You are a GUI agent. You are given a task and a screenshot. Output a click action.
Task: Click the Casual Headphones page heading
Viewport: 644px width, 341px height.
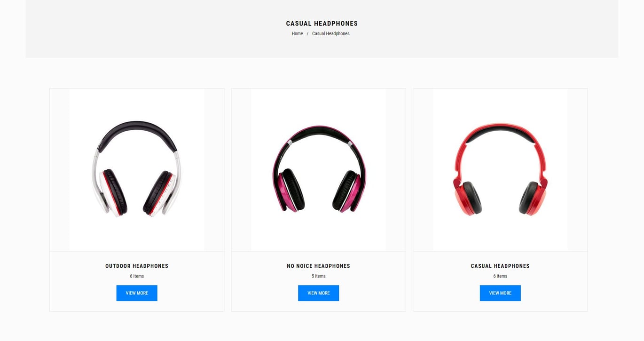click(322, 24)
